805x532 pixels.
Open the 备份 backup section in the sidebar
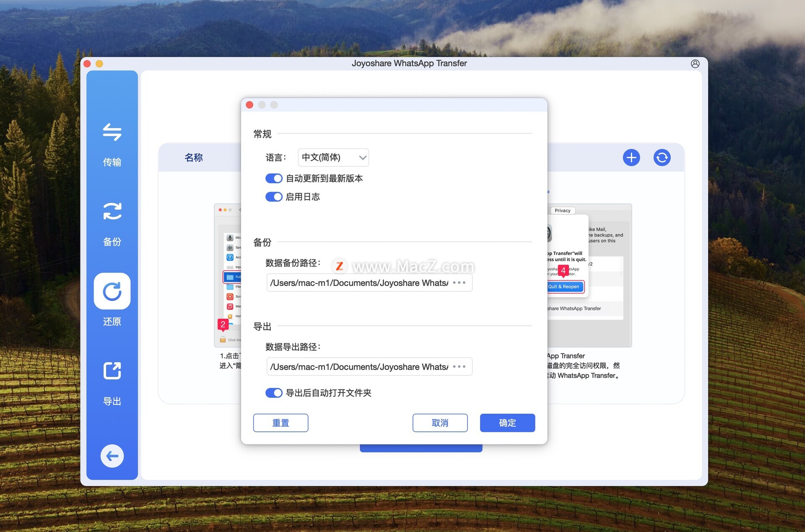(112, 224)
